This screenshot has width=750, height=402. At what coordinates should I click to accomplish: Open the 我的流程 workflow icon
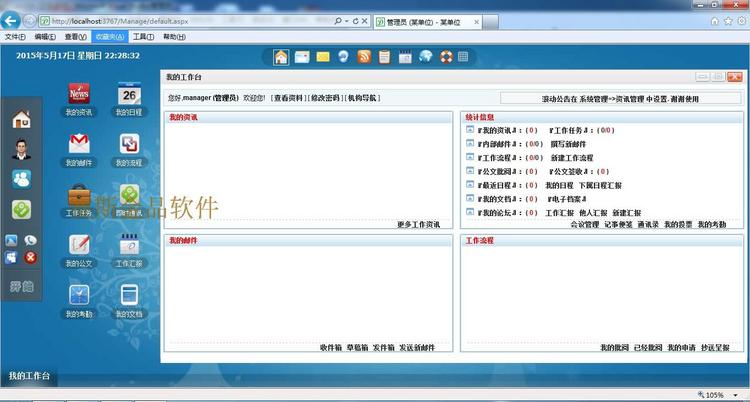(x=129, y=144)
